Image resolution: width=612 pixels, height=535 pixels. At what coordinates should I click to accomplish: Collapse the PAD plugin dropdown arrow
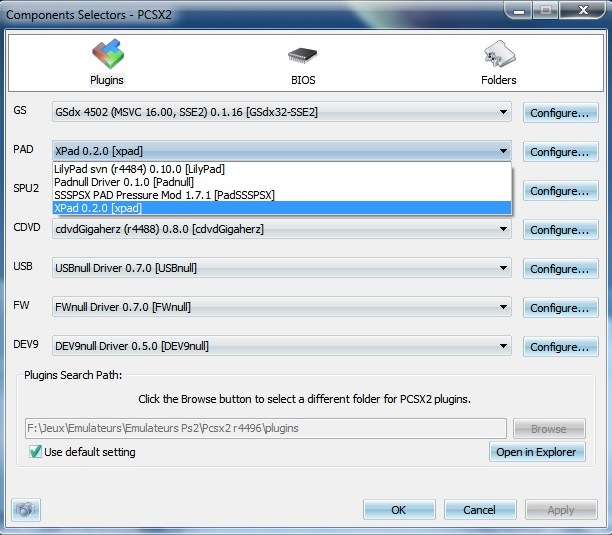tap(503, 151)
